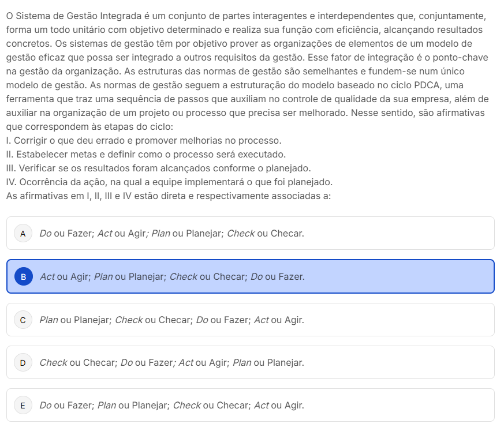Select answer text "Check ou Checar; Do ou Fazer"
This screenshot has width=504, height=435.
click(x=171, y=363)
